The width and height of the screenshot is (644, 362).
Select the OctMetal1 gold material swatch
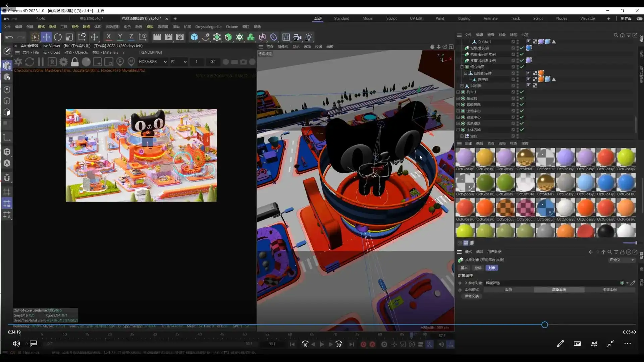525,157
